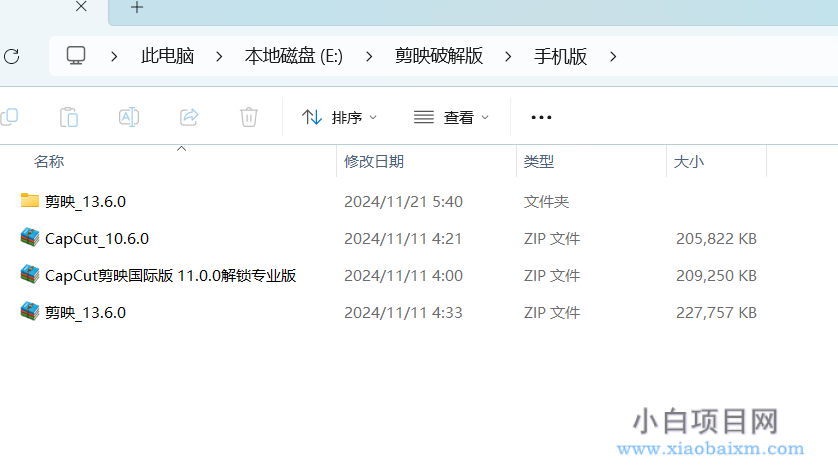This screenshot has width=838, height=470.
Task: Close the current Explorer tab
Action: click(81, 6)
